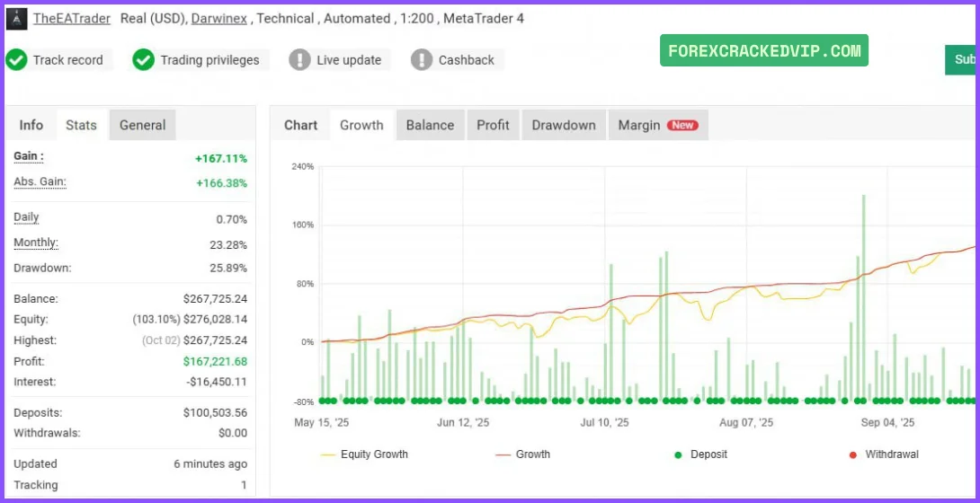Show the Drawdown chart tab
Viewport: 980px width, 503px height.
563,126
